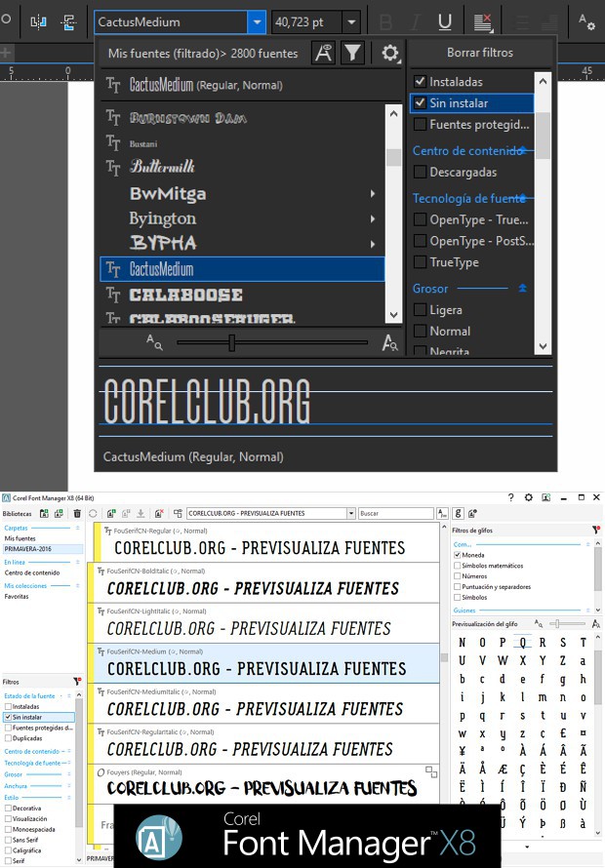Clear Filtros funnel icon in left panel
Screen dimensions: 605x868
click(77, 682)
